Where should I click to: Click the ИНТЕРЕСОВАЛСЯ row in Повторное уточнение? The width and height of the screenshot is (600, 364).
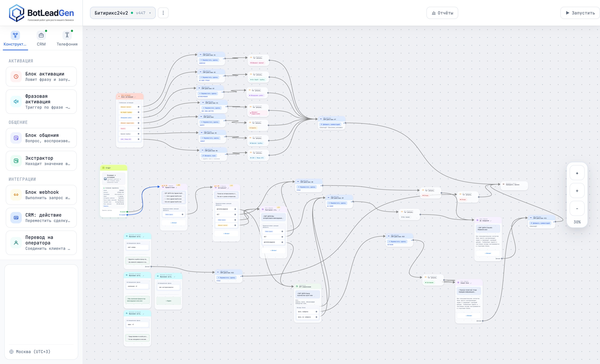273,242
